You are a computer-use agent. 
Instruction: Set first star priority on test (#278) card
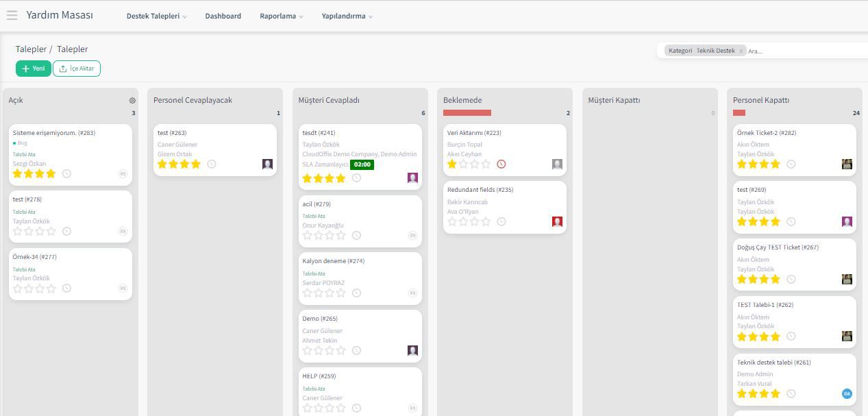[x=18, y=232]
